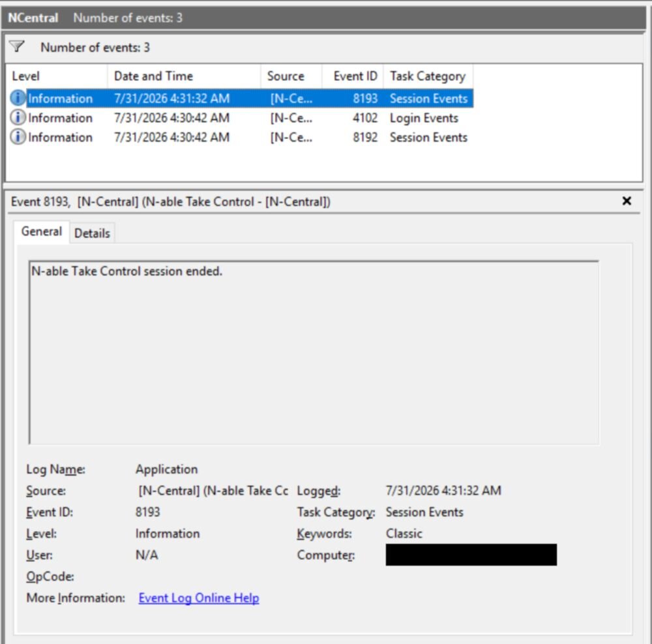
Task: Click the info icon of event 8192
Action: point(18,137)
